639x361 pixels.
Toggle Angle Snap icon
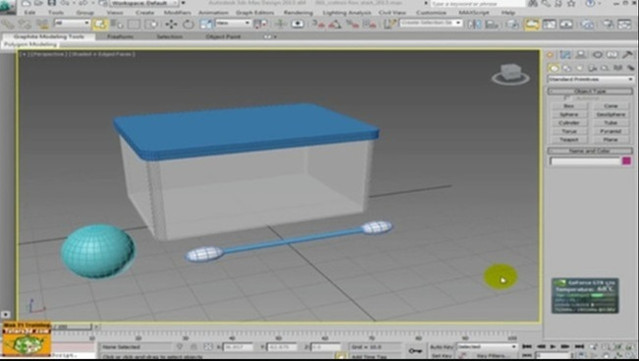coord(335,24)
